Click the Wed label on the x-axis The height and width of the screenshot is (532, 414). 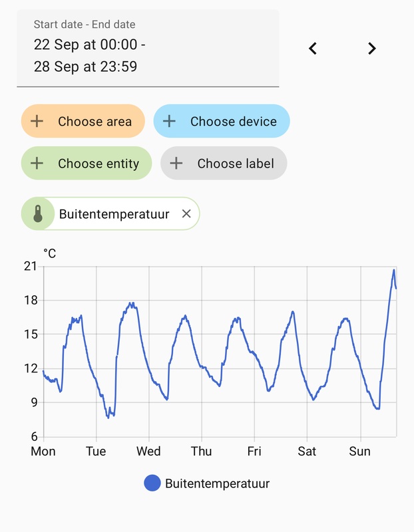click(x=148, y=452)
